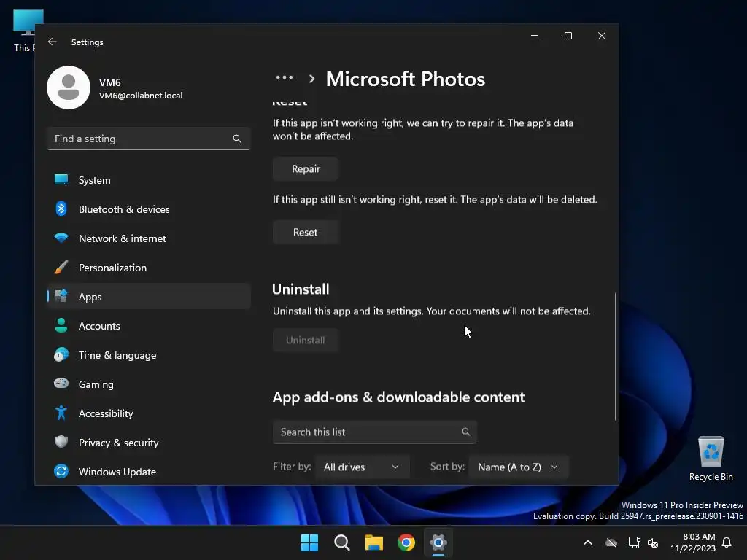Click the Find a setting search box
The width and height of the screenshot is (747, 560).
coord(149,139)
